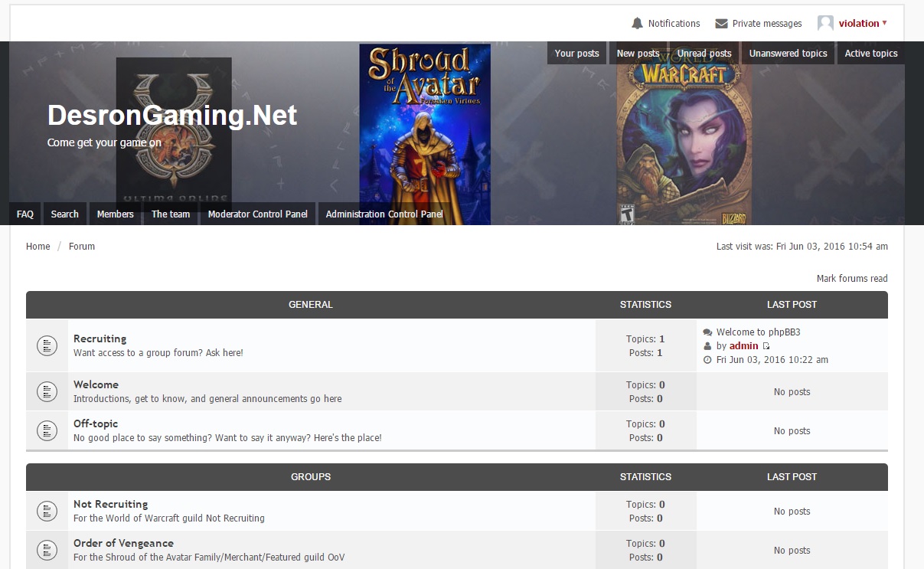Click the Forum breadcrumb link
924x569 pixels.
pos(82,247)
